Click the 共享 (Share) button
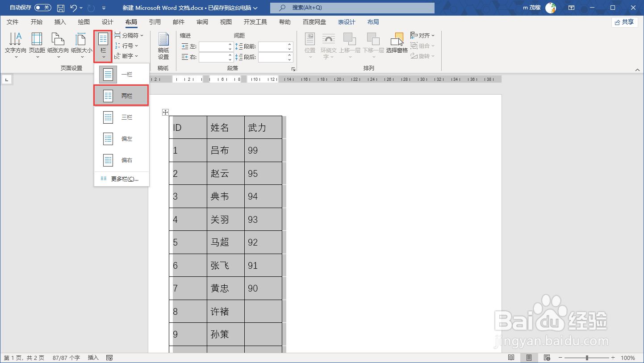Screen dimensions: 644x363 tap(625, 21)
